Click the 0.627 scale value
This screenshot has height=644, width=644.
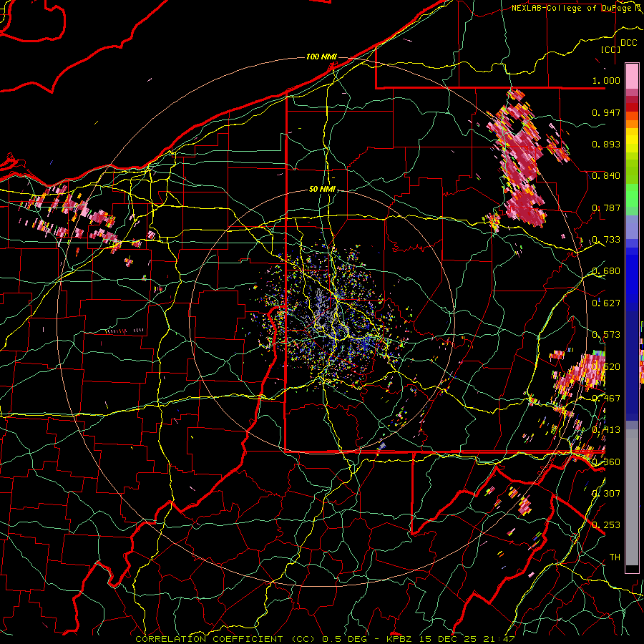pos(606,303)
